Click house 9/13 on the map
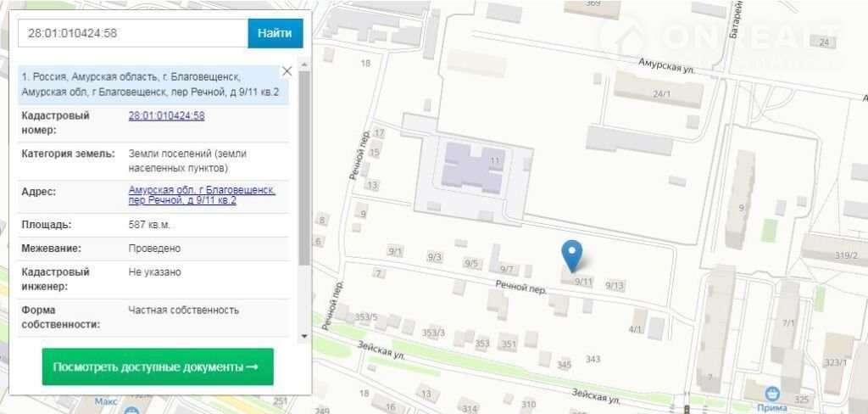 (x=615, y=286)
